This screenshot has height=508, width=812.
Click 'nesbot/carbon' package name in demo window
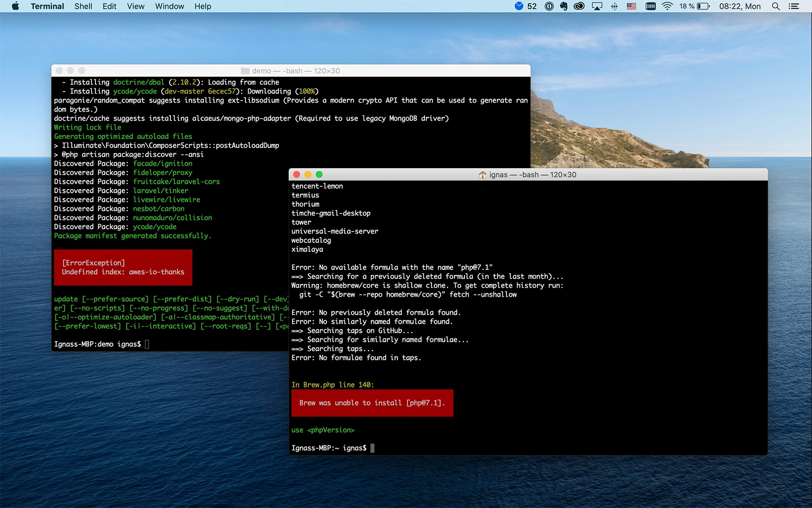point(159,208)
